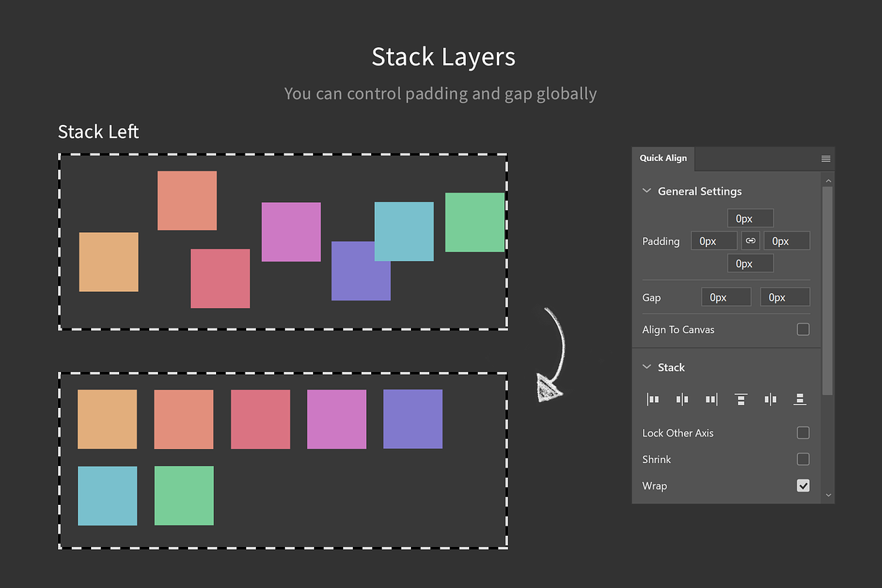Select the Stack Left alignment icon

[653, 399]
